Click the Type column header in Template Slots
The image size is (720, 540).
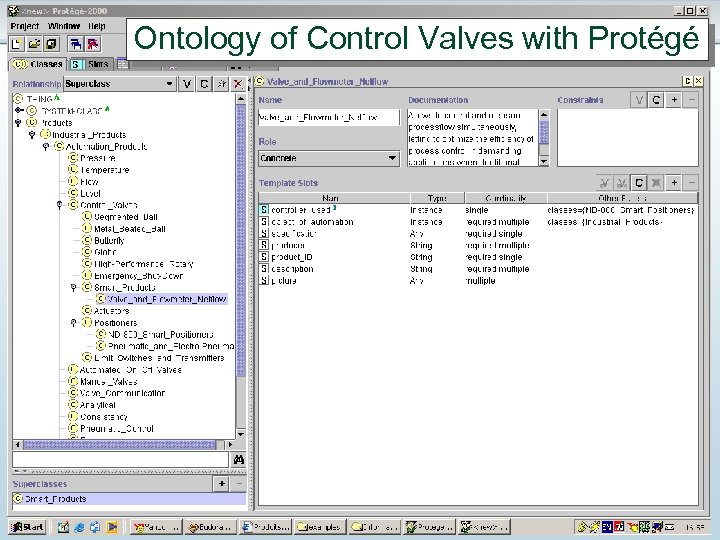click(437, 198)
